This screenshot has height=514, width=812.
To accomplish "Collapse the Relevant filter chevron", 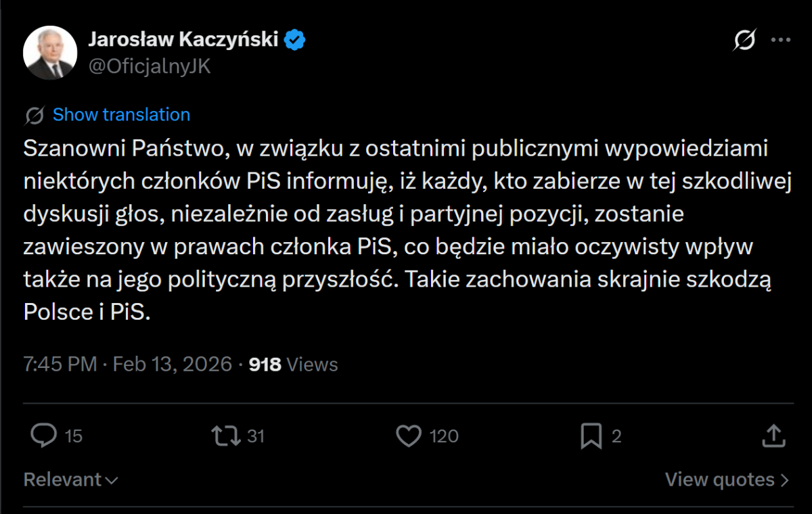I will pyautogui.click(x=112, y=482).
